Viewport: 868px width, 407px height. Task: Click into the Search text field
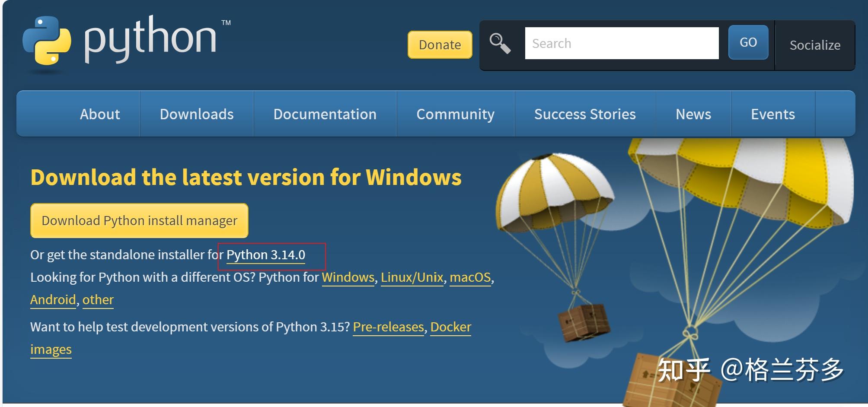tap(622, 43)
